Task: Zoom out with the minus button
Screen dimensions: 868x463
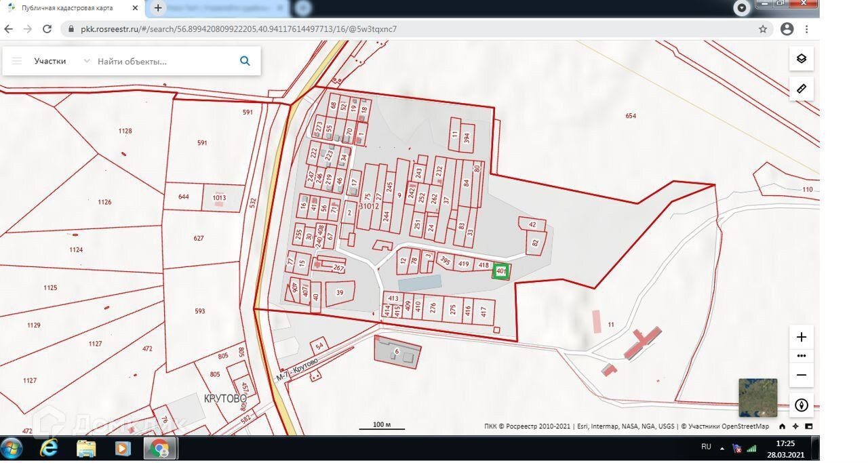Action: [x=801, y=375]
